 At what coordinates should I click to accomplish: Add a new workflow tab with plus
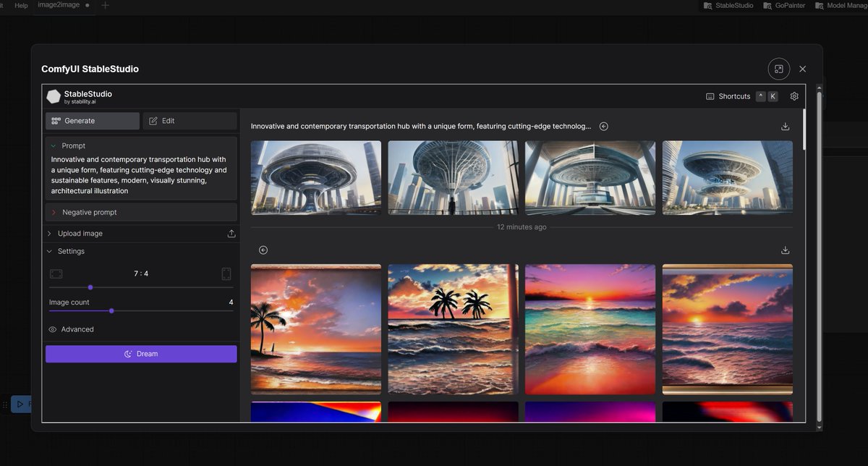point(106,5)
